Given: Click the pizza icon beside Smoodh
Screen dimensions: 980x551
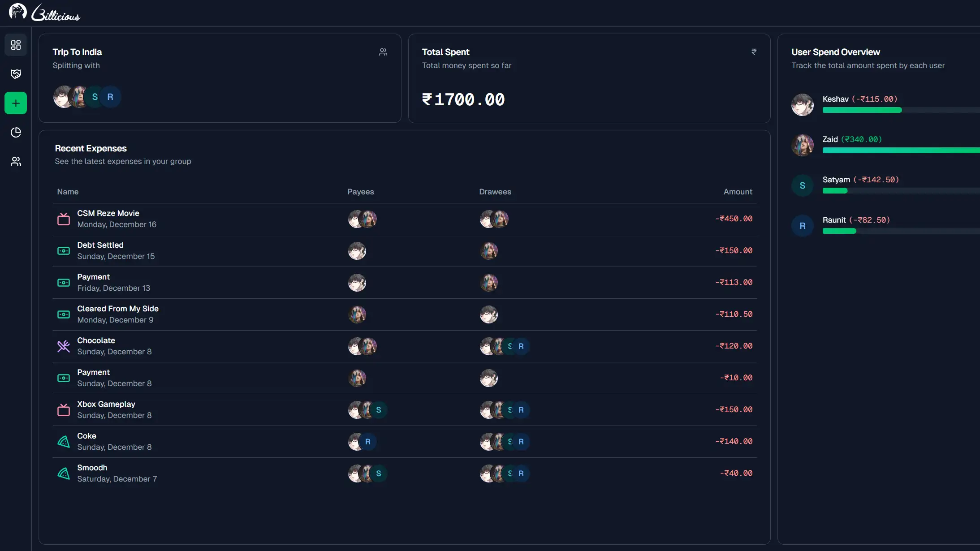Looking at the screenshot, I should pyautogui.click(x=64, y=473).
